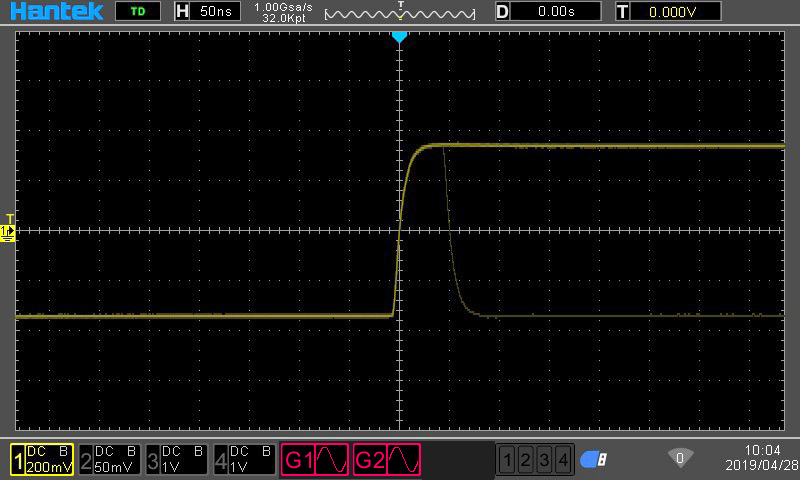This screenshot has width=800, height=480.
Task: Open the trigger level T 0.000V setting
Action: click(x=661, y=12)
